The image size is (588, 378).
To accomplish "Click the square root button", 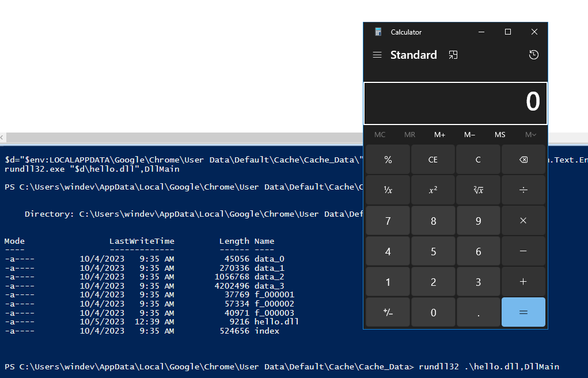I will (478, 190).
